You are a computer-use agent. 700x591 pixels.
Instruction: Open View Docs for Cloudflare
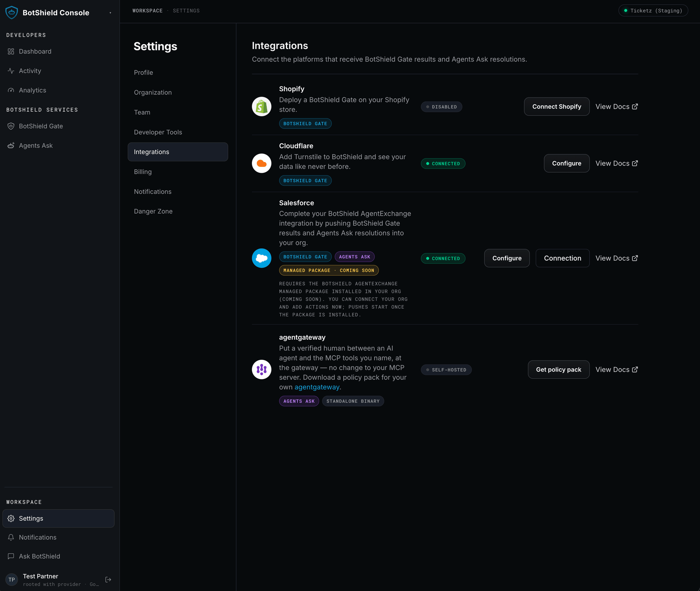[617, 163]
